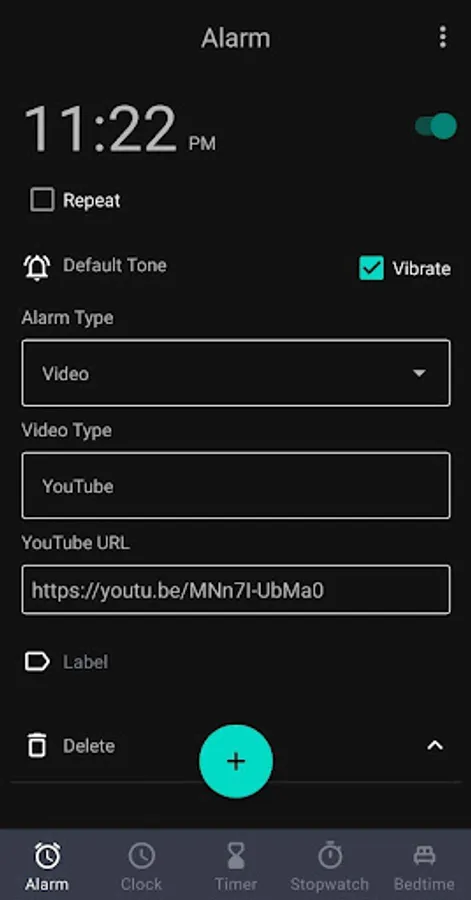Switch to the Bedtime tab

(x=424, y=866)
